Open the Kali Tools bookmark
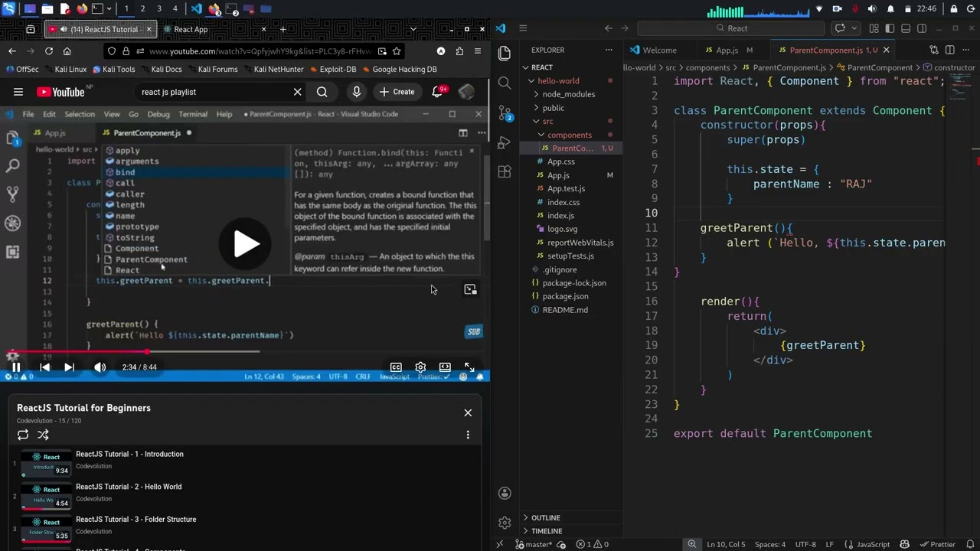Image resolution: width=980 pixels, height=551 pixels. point(113,69)
